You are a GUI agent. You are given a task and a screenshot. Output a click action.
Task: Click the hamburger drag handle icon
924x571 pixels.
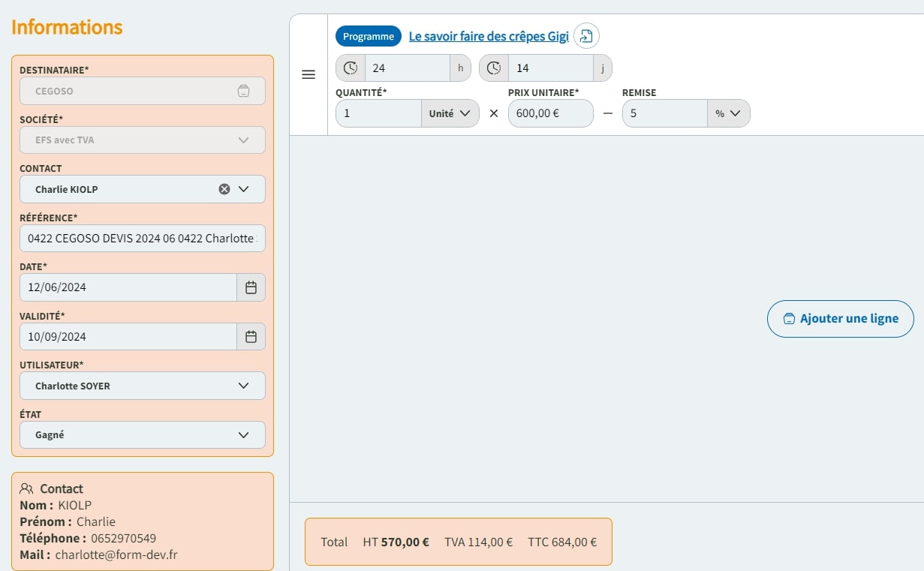click(308, 75)
